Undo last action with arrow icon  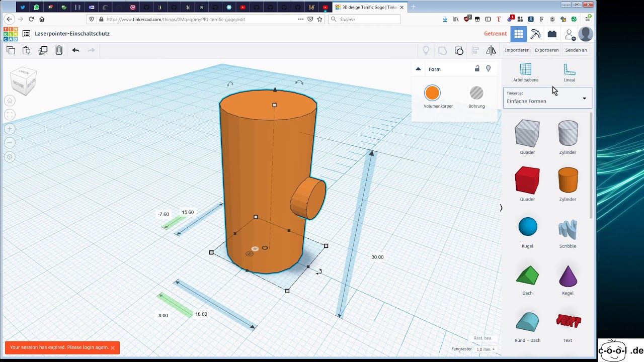click(75, 50)
